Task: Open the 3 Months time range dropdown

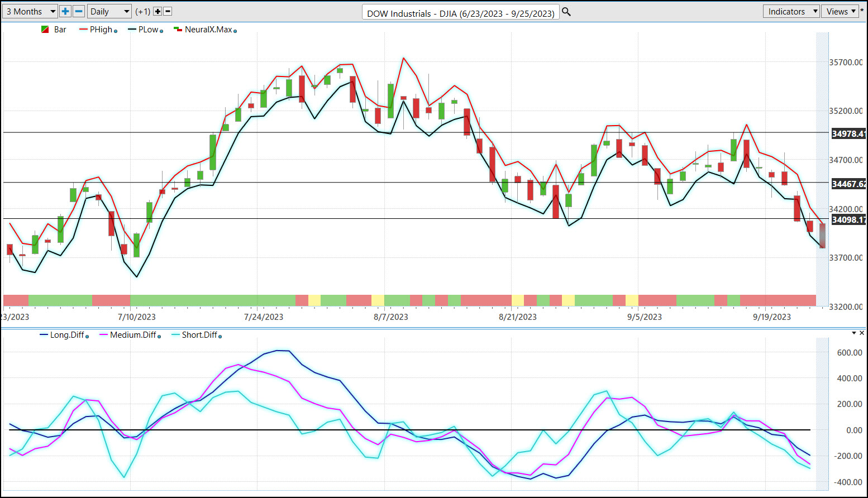Action: [x=30, y=11]
